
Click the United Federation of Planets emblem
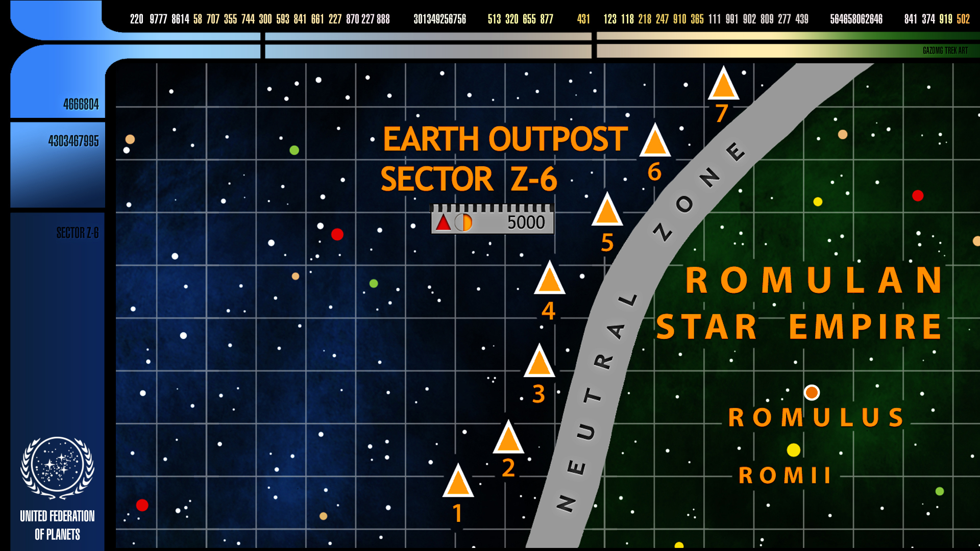click(x=57, y=468)
